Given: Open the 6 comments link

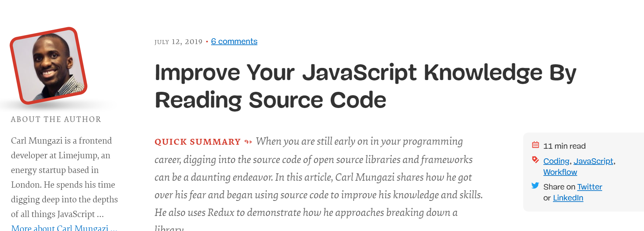Looking at the screenshot, I should point(234,41).
